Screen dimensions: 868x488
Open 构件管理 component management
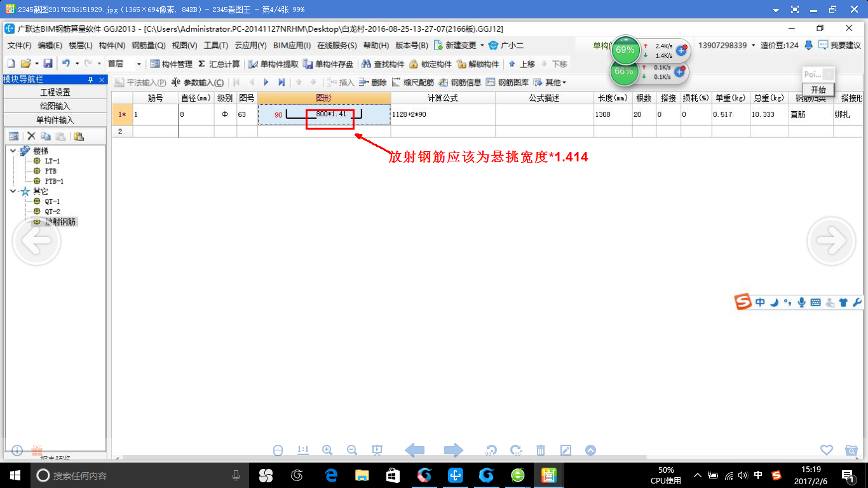click(x=171, y=64)
